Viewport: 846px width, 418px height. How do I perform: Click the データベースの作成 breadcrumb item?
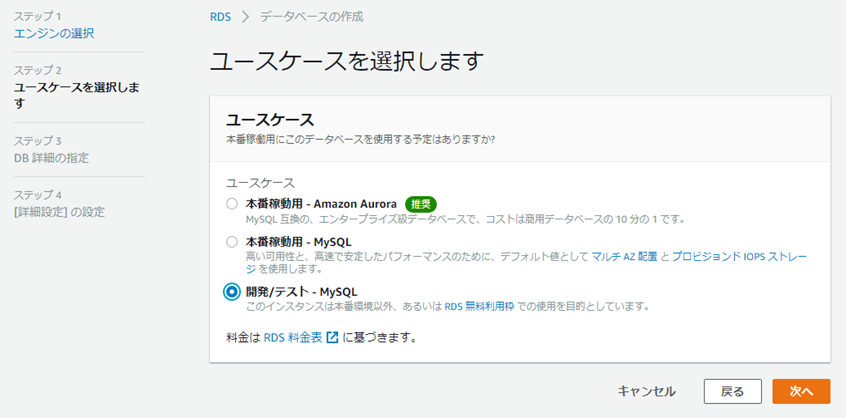tap(311, 17)
